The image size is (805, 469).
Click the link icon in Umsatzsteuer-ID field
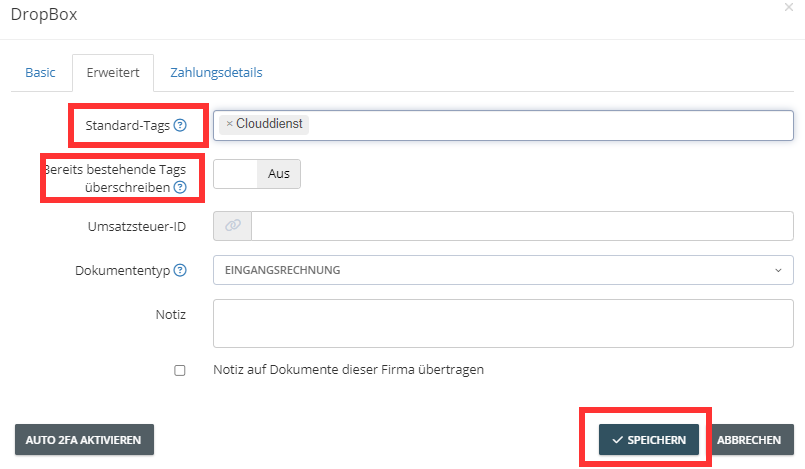(233, 226)
